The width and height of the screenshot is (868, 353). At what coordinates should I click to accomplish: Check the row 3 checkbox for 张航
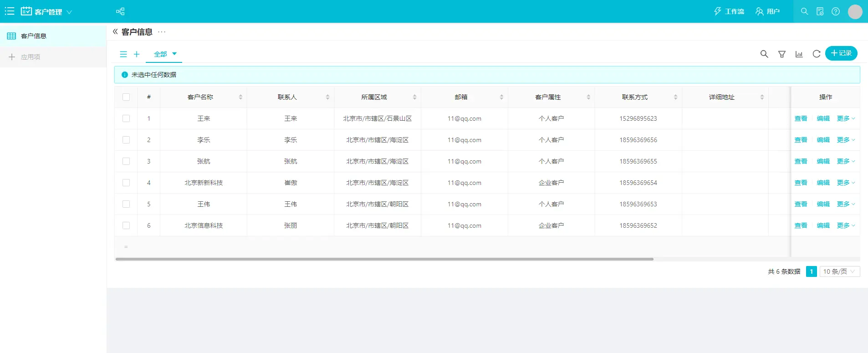126,161
